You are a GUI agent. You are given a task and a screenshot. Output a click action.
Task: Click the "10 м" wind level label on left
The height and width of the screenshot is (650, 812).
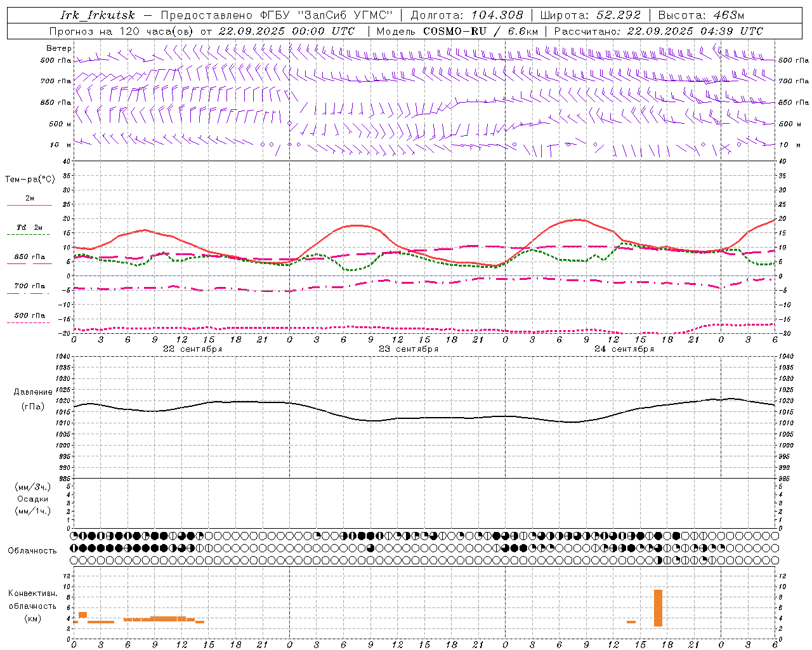(x=61, y=145)
